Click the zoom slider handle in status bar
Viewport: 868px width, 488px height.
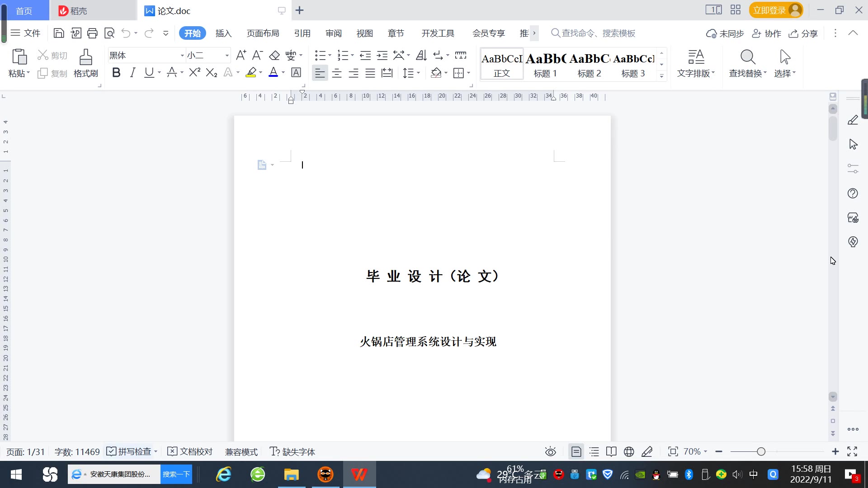(761, 451)
